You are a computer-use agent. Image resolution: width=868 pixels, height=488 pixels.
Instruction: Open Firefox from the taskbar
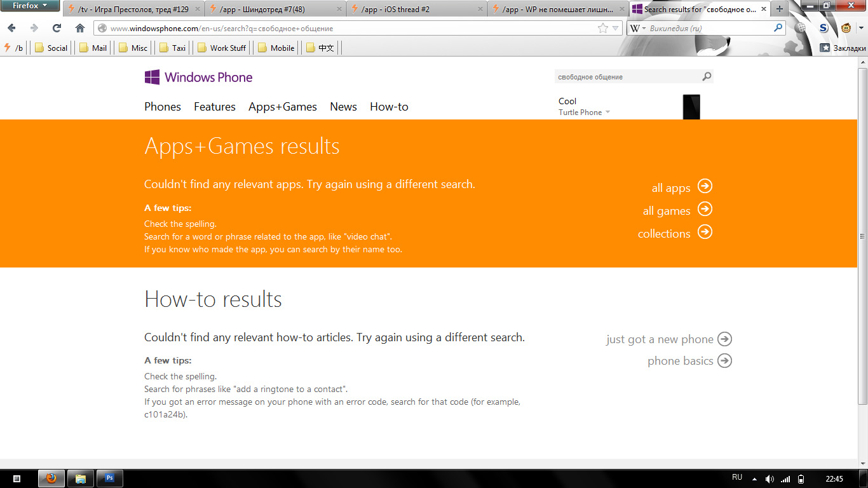[x=51, y=478]
